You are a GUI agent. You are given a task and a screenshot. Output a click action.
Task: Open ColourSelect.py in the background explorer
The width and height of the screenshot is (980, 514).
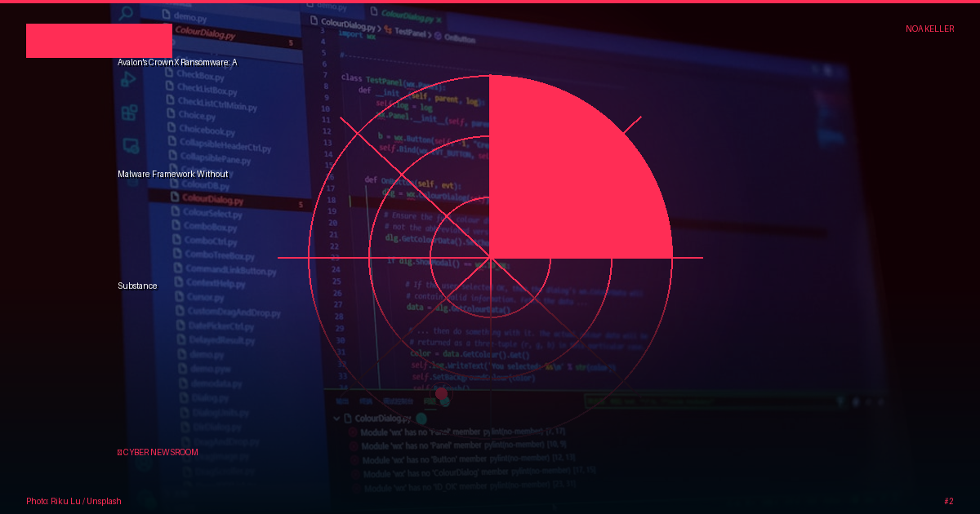[x=207, y=213]
